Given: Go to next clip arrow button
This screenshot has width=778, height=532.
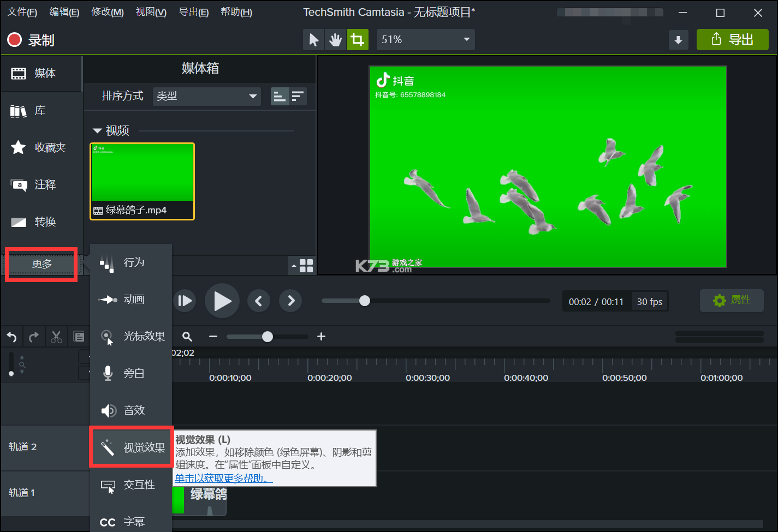Looking at the screenshot, I should click(x=290, y=301).
